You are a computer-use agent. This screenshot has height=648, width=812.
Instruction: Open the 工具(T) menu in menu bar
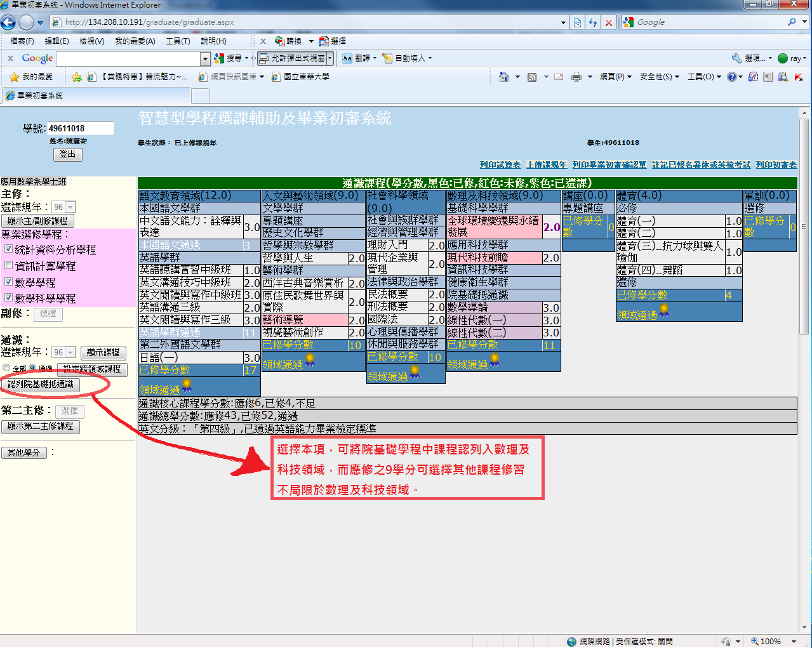coord(178,41)
